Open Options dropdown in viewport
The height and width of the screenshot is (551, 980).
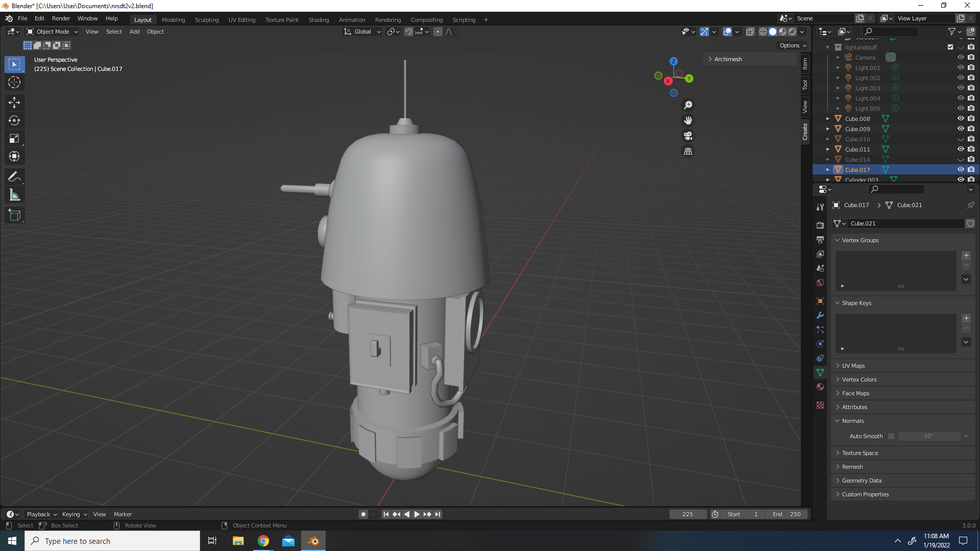coord(793,45)
